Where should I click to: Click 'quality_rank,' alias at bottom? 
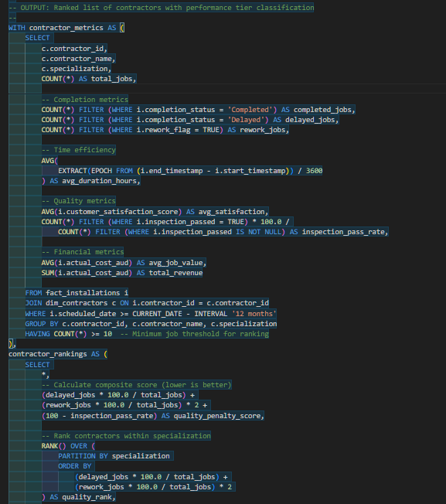[89, 497]
